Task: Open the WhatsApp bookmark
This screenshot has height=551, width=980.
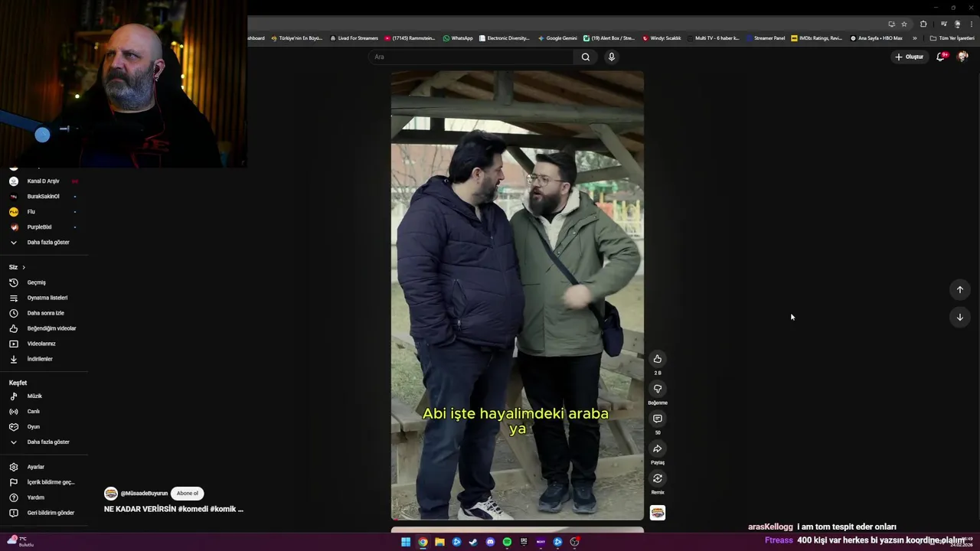Action: [458, 38]
